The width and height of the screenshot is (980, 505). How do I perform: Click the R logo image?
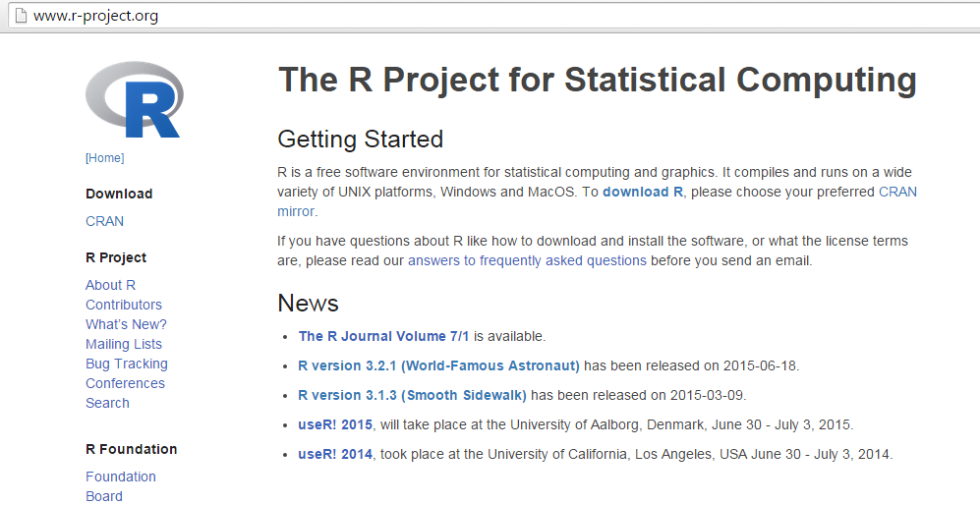(x=135, y=99)
